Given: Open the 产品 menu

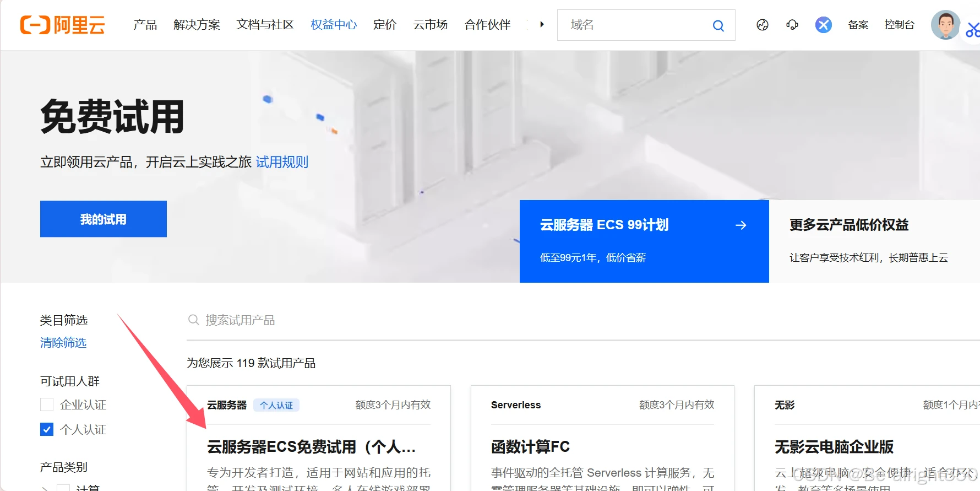Looking at the screenshot, I should pyautogui.click(x=145, y=25).
